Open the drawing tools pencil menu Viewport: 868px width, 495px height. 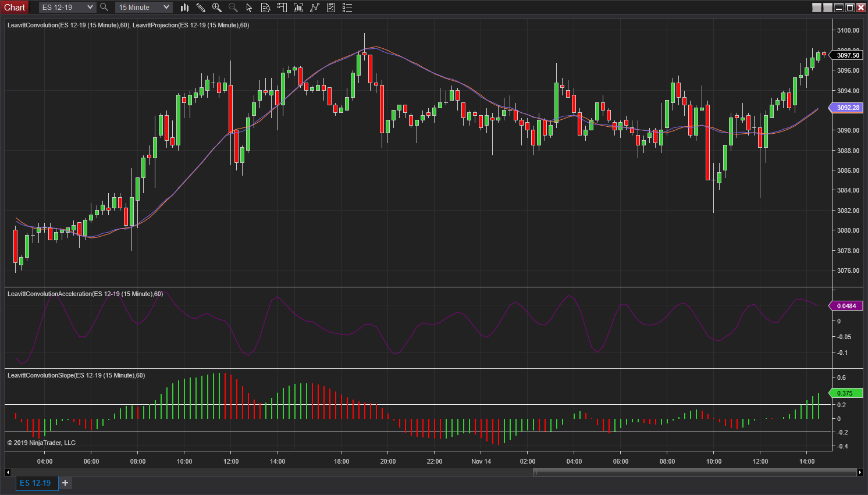click(201, 7)
